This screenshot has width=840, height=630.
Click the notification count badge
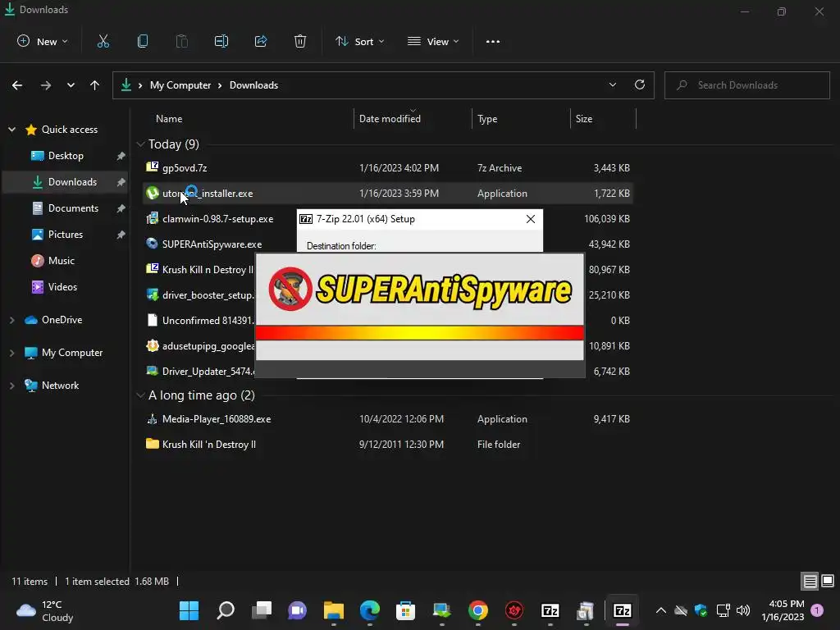[817, 609]
